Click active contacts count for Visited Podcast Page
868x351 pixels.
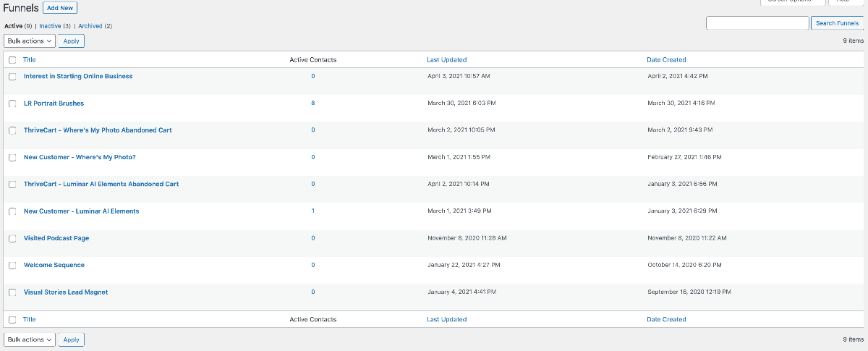[313, 238]
